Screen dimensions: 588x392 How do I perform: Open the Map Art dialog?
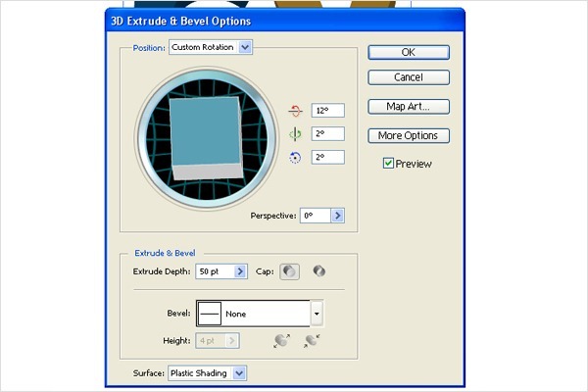click(409, 107)
